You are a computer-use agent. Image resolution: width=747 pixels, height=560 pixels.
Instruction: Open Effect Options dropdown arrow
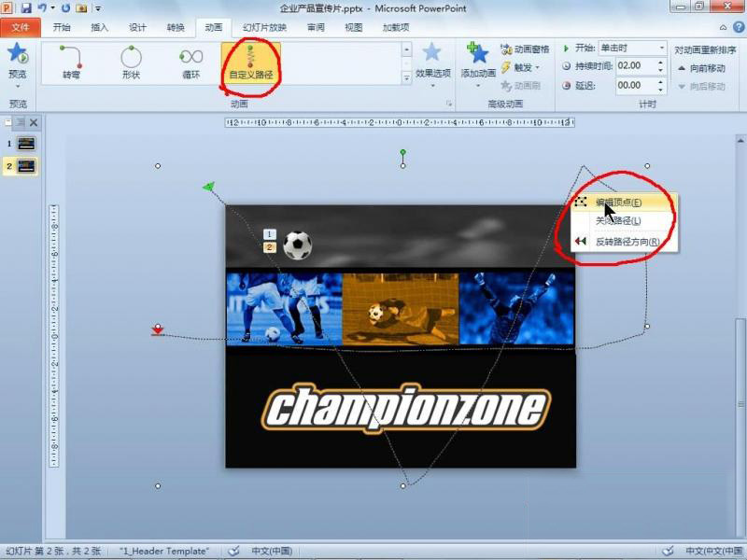click(x=432, y=86)
